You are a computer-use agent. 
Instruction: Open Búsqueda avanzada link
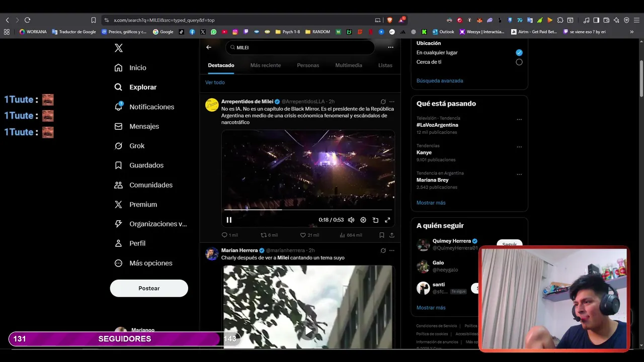(440, 80)
